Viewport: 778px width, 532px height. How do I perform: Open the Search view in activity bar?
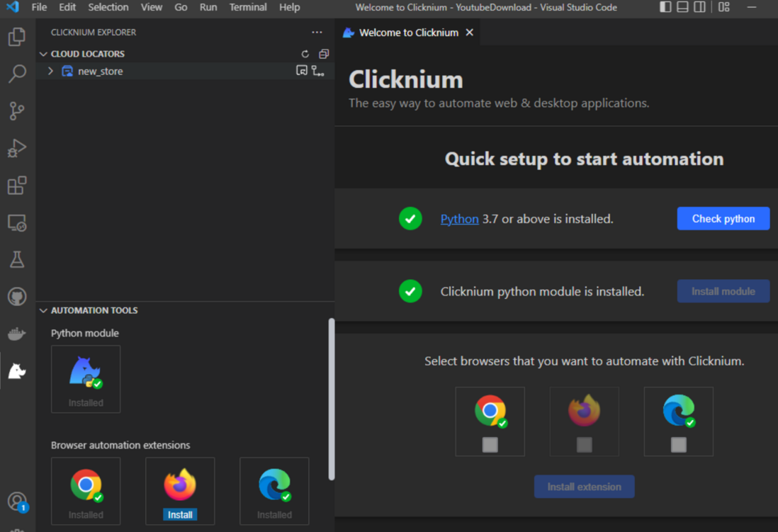pyautogui.click(x=17, y=74)
